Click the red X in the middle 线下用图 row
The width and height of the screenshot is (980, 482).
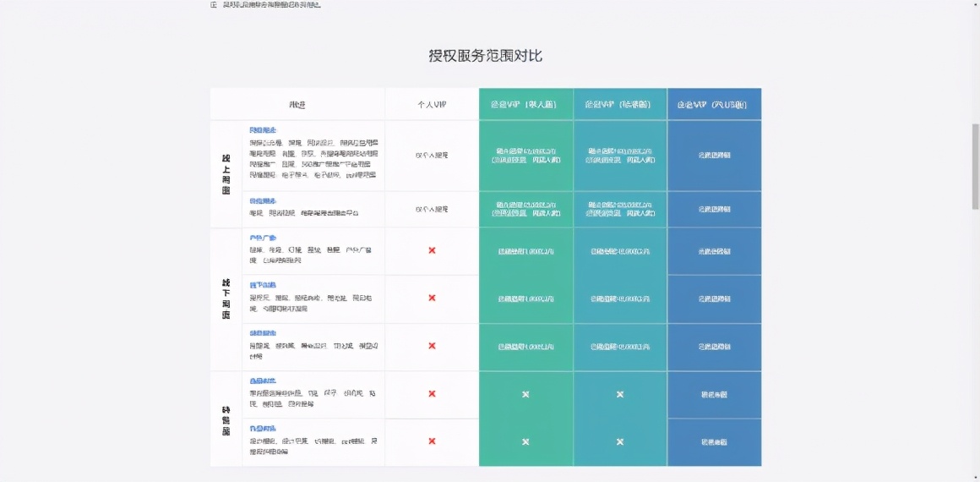(x=432, y=298)
